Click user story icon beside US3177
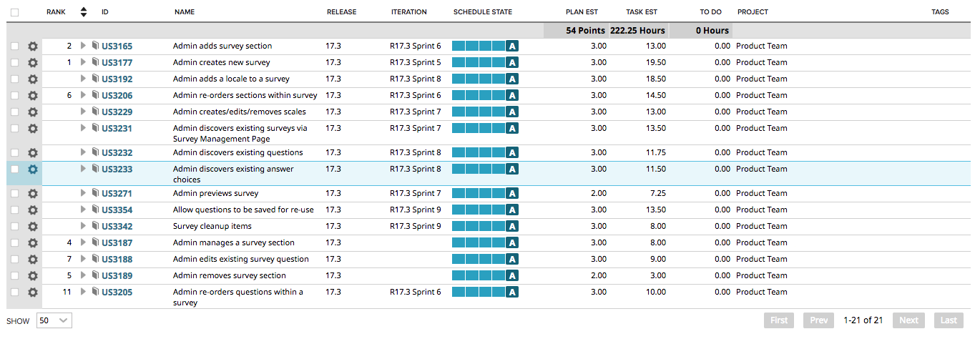 (x=95, y=62)
